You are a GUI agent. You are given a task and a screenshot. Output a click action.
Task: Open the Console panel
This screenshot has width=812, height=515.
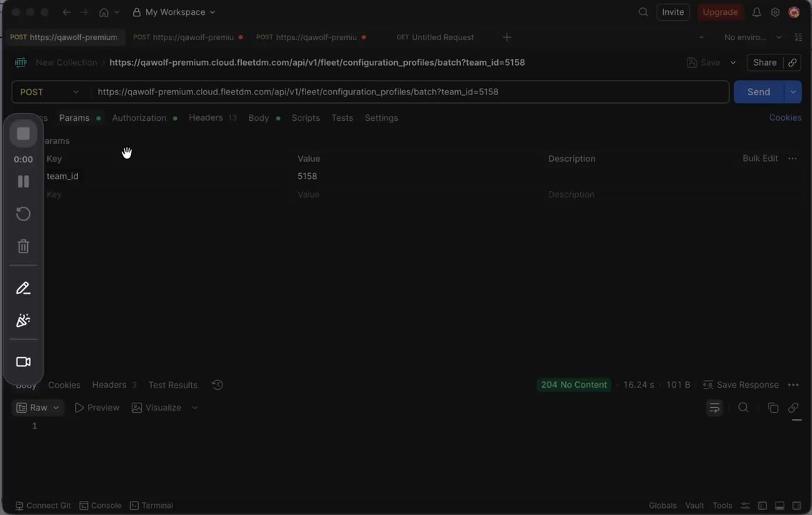pos(100,506)
